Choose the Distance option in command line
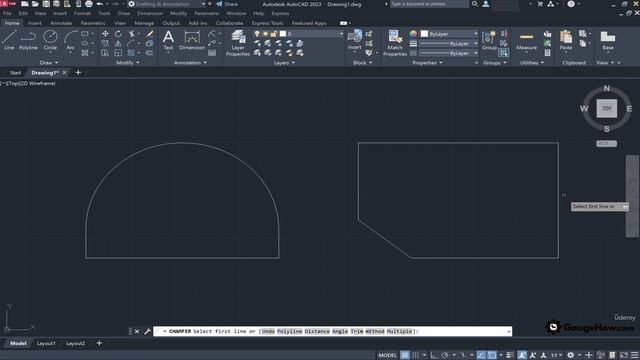 click(317, 331)
